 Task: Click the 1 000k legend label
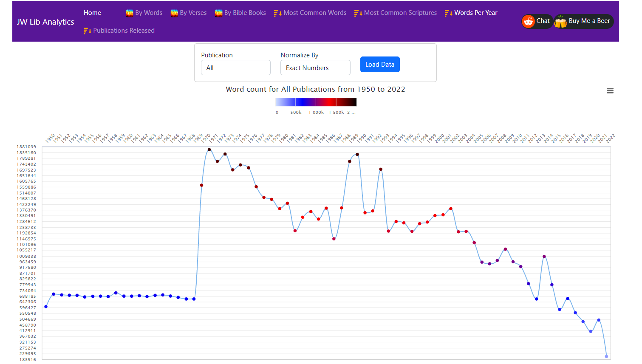coord(316,113)
